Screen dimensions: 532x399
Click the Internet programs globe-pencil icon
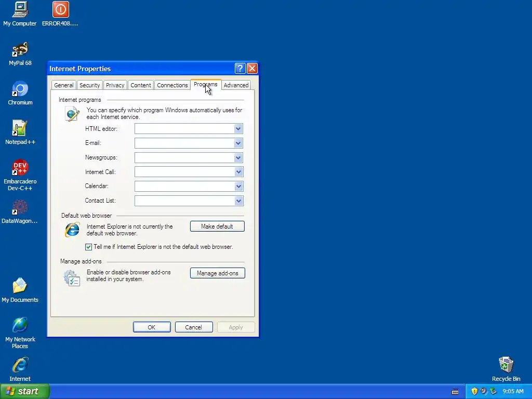click(72, 114)
